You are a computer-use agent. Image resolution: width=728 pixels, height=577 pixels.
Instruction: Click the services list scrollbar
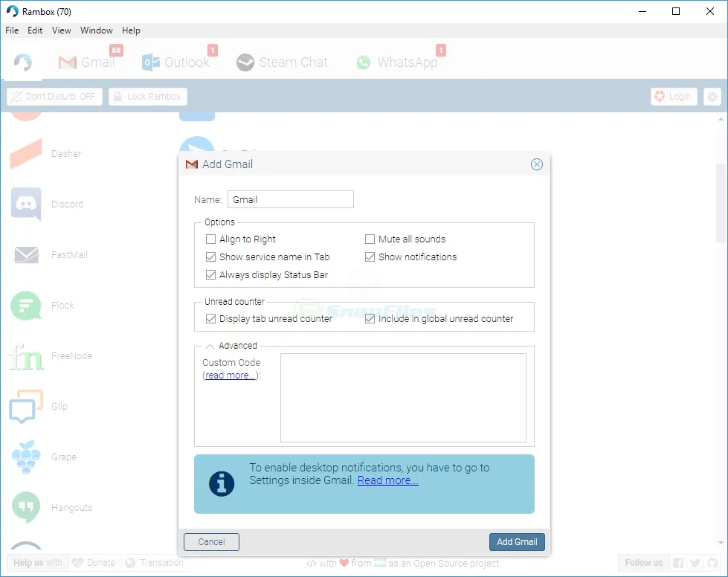pyautogui.click(x=721, y=203)
